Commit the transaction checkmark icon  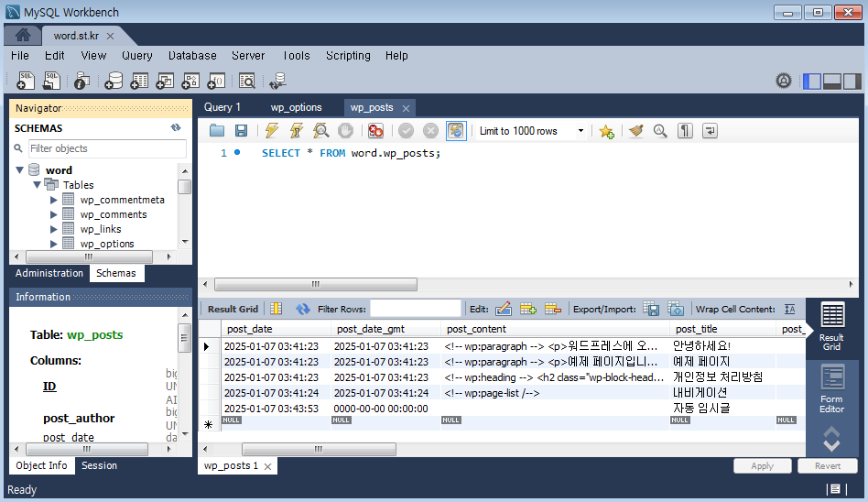tap(406, 131)
